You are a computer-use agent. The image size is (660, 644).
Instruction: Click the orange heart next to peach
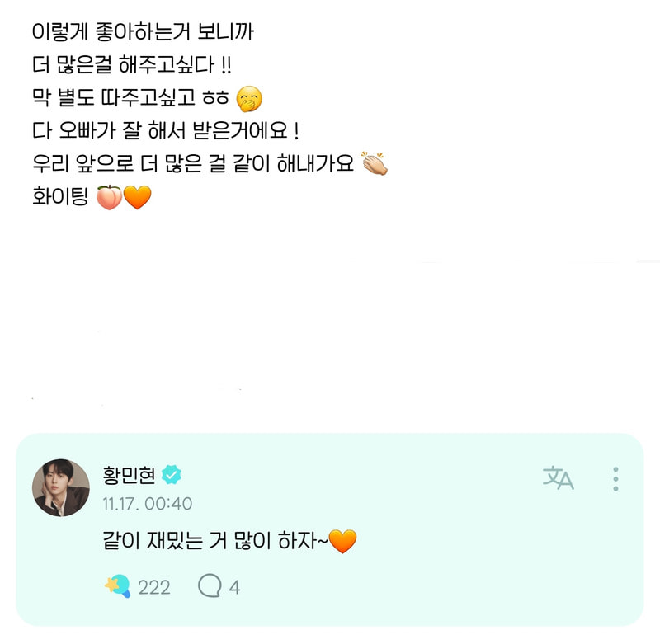tap(137, 199)
